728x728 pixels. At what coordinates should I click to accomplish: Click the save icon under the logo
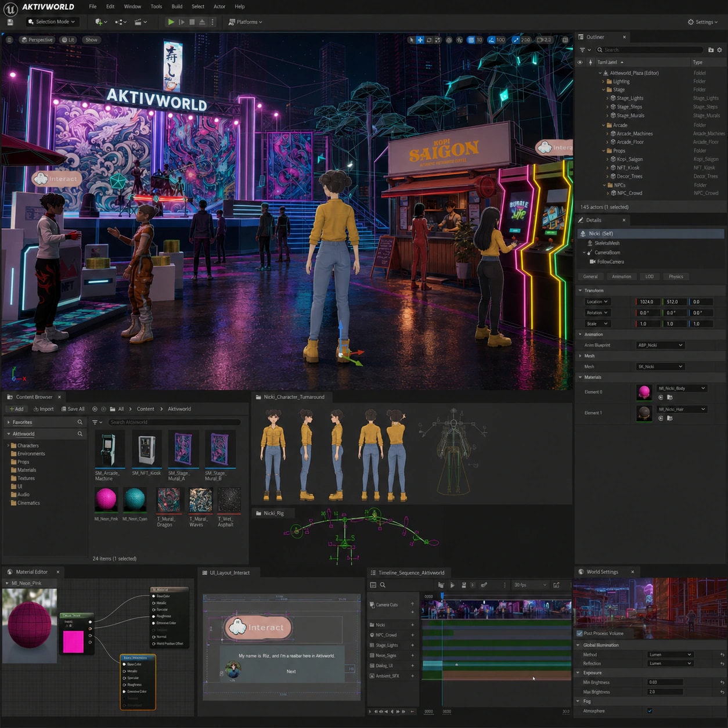pyautogui.click(x=10, y=22)
